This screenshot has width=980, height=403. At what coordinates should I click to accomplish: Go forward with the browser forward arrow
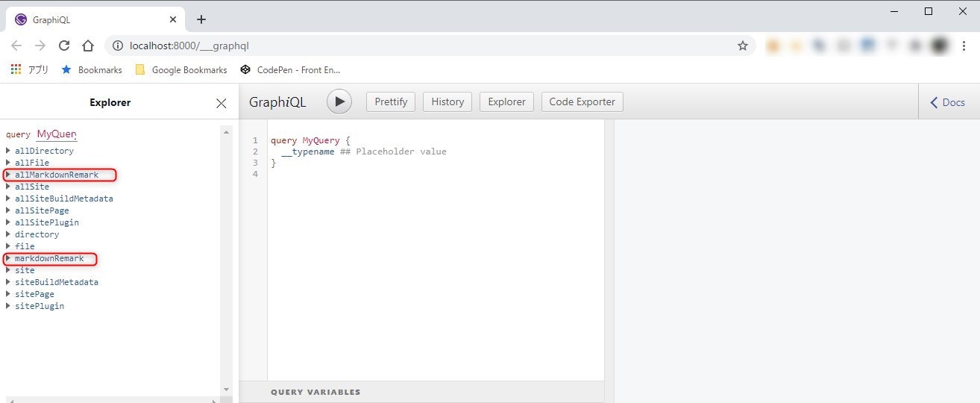click(40, 46)
